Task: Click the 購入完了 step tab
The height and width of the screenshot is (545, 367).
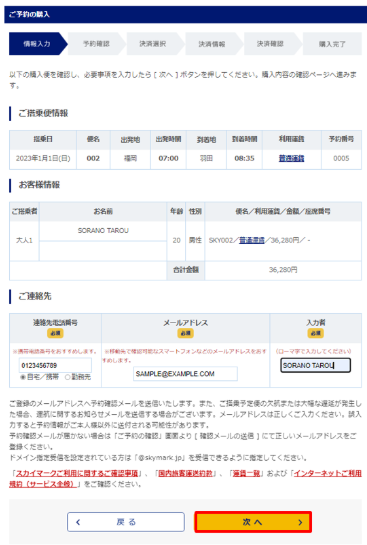Action: click(x=332, y=44)
